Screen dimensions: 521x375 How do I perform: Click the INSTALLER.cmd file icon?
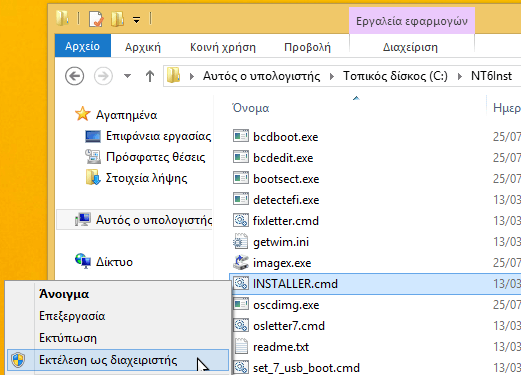tap(241, 283)
